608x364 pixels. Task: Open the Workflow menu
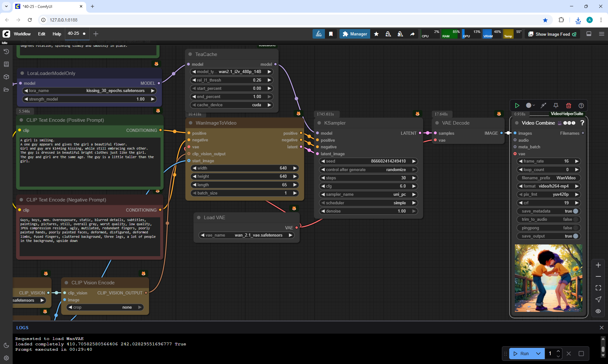coord(22,34)
